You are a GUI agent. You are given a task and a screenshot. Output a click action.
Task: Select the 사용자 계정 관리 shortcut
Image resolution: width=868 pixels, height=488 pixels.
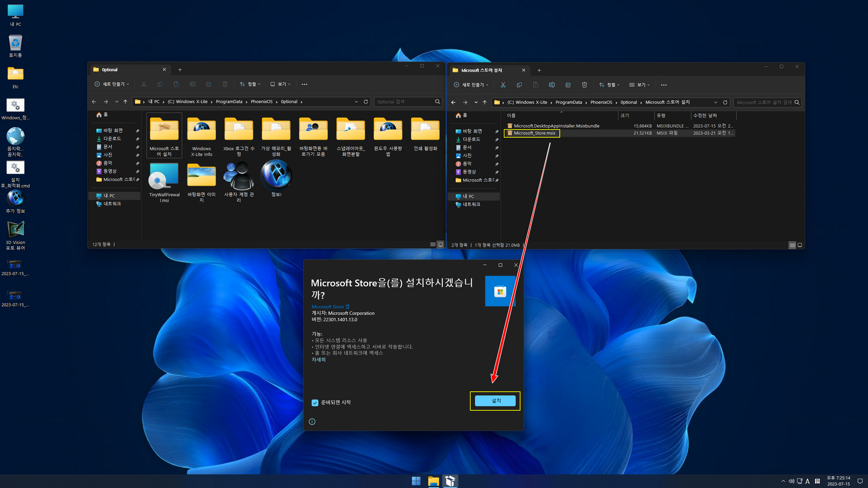[x=239, y=181]
